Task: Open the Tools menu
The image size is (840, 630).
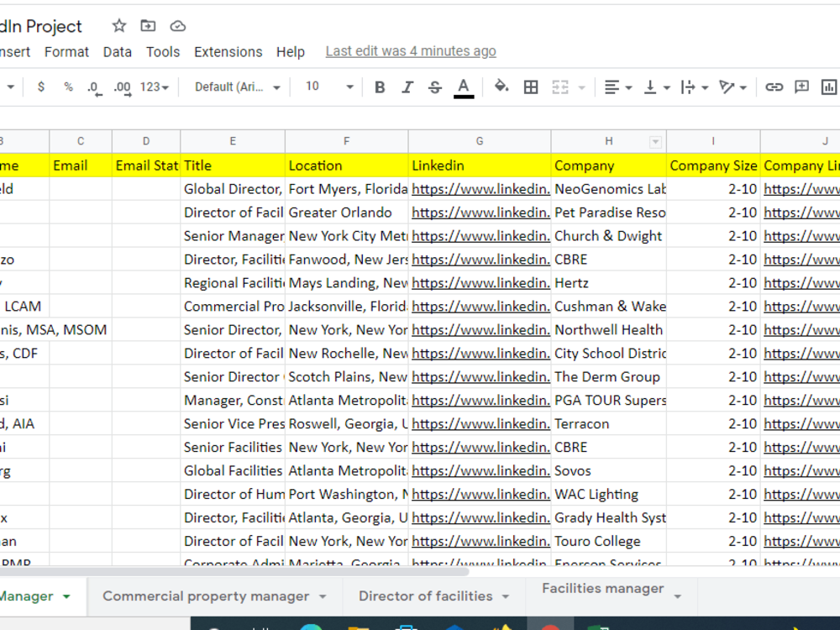Action: tap(163, 52)
